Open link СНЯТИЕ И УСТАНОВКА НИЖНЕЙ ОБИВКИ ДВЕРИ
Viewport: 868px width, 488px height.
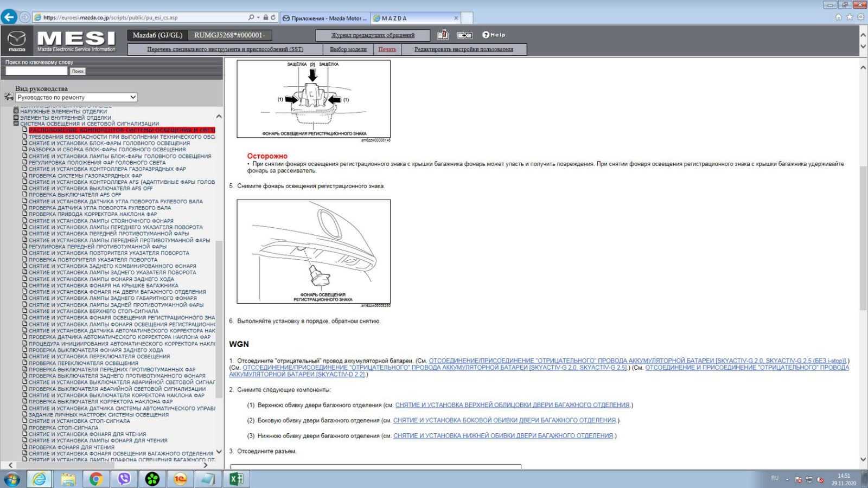[x=503, y=435]
